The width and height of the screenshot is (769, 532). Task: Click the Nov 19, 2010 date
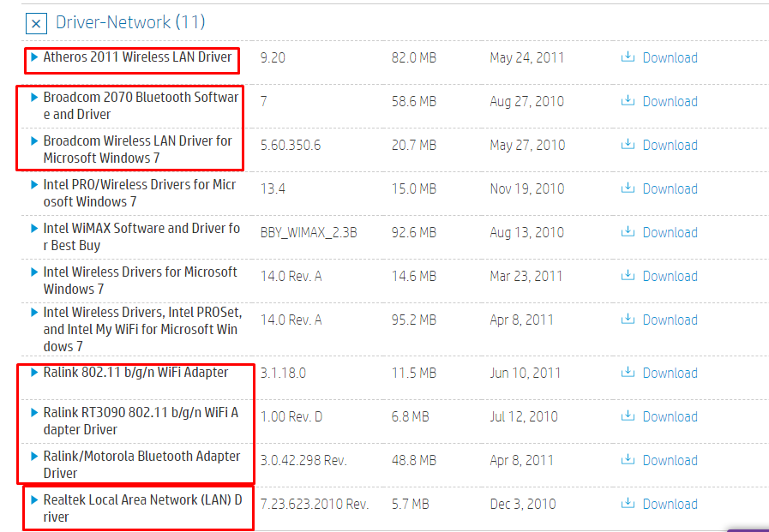[x=526, y=188]
